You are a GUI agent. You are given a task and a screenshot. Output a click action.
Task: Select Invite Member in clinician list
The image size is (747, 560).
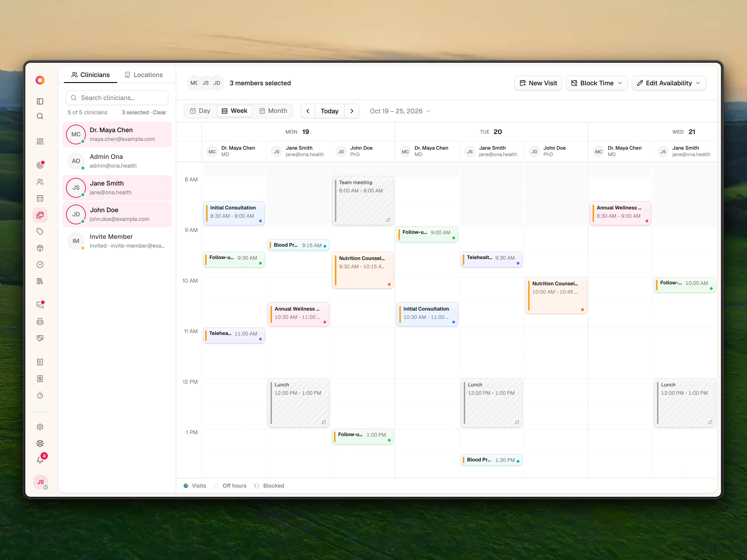tap(117, 241)
